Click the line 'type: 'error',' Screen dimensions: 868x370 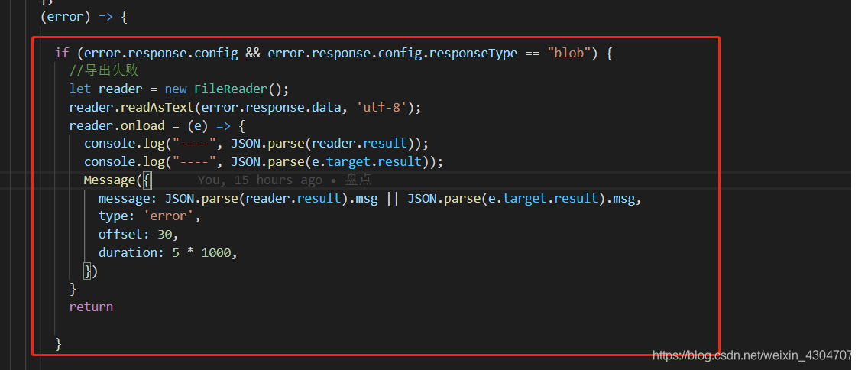[x=150, y=216]
